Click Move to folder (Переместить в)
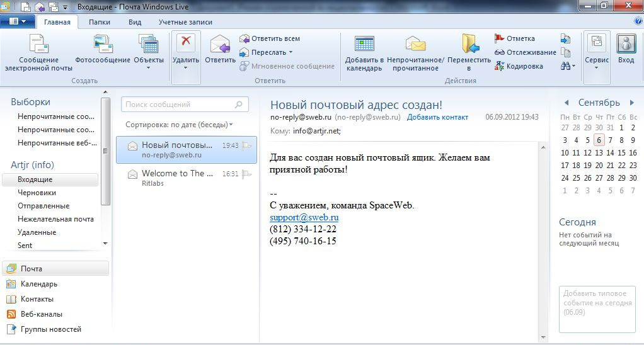 point(469,52)
